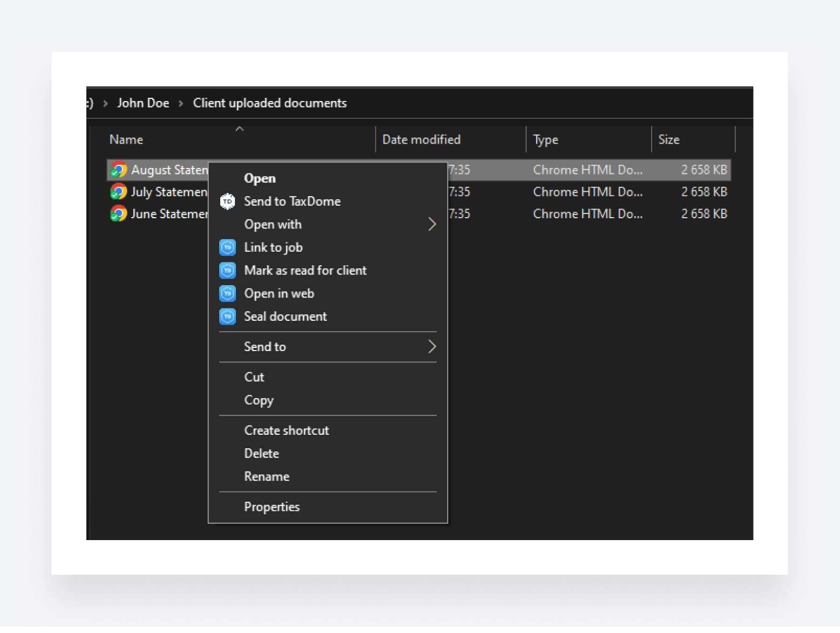Choose Delete from the context menu
Viewport: 840px width, 633px height.
click(261, 454)
